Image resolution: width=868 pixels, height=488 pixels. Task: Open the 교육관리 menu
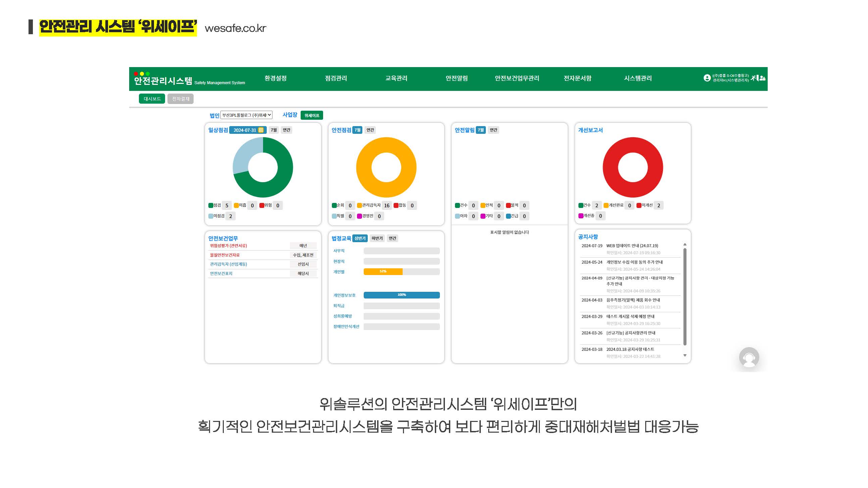click(x=396, y=78)
